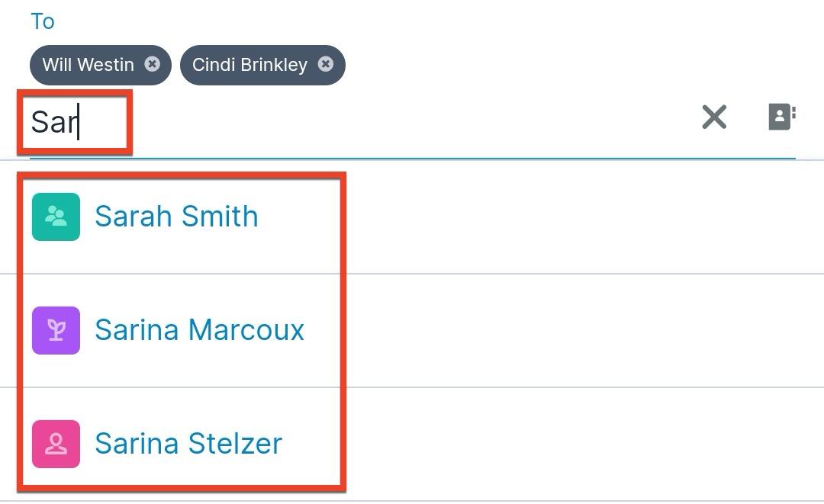The image size is (824, 504).
Task: Open the address book icon
Action: pos(781,117)
